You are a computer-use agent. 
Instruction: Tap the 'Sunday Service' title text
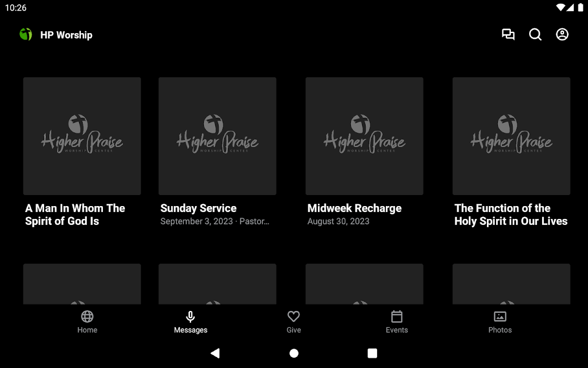(198, 208)
